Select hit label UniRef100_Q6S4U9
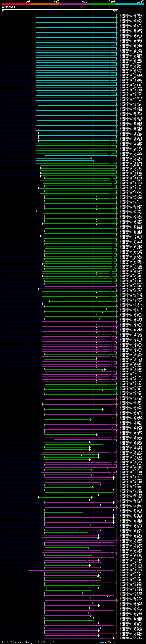 click(131, 25)
